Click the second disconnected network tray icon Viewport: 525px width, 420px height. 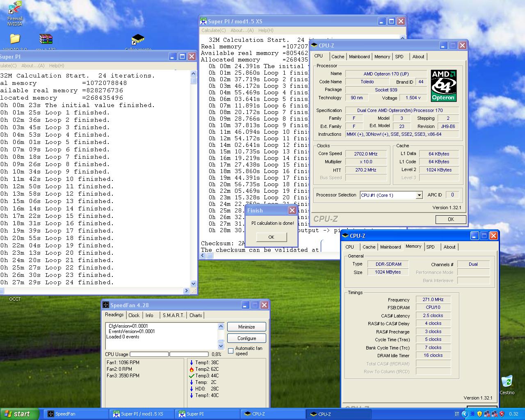tap(494, 414)
